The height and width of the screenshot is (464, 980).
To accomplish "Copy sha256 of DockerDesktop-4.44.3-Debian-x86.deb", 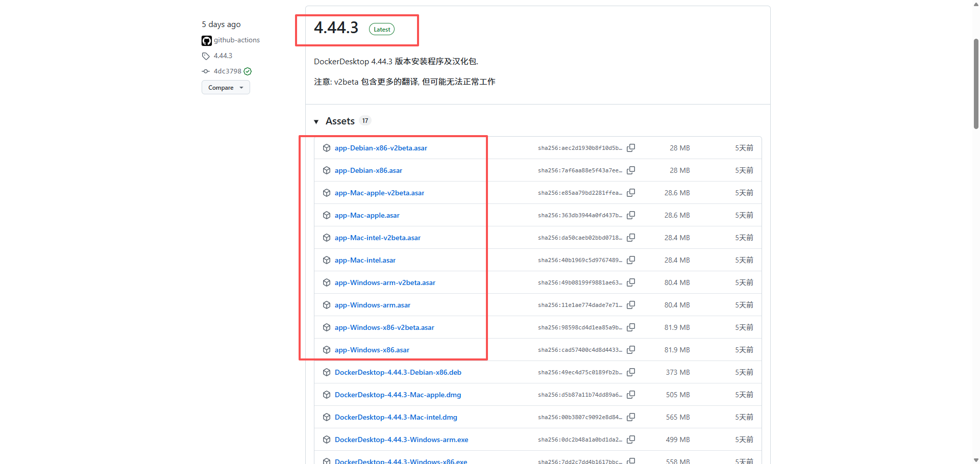I will click(631, 372).
